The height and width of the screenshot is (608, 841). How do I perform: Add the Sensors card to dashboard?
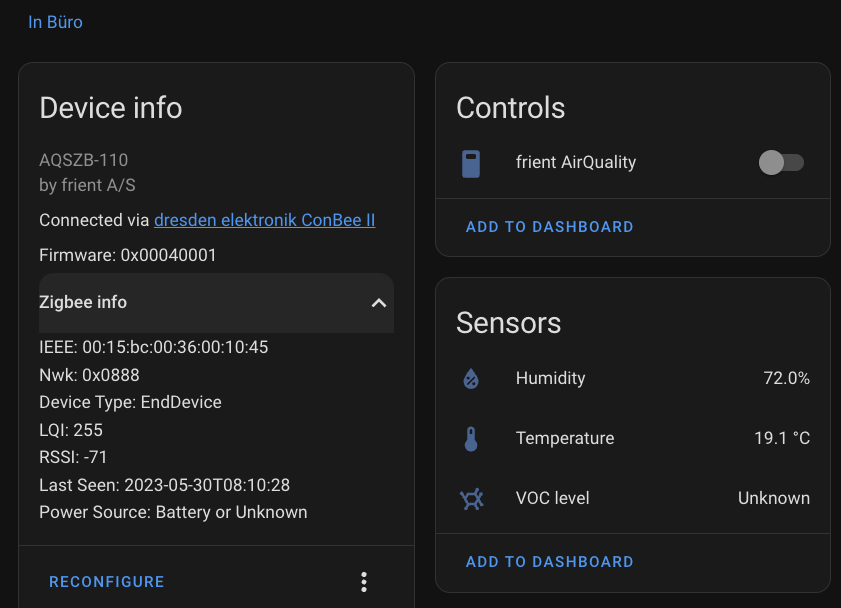(549, 561)
